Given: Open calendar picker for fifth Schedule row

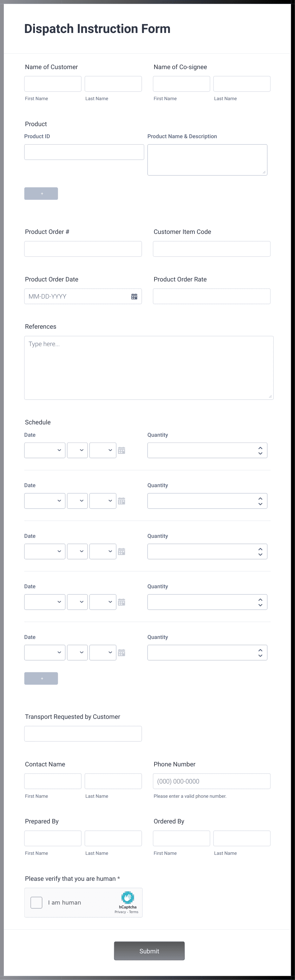Looking at the screenshot, I should 121,653.
